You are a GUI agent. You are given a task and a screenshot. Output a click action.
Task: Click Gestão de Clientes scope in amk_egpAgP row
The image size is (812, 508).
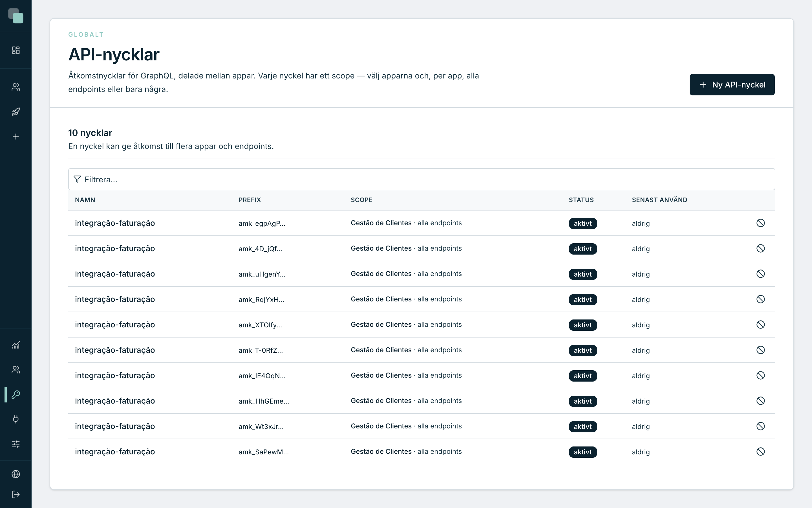(381, 223)
